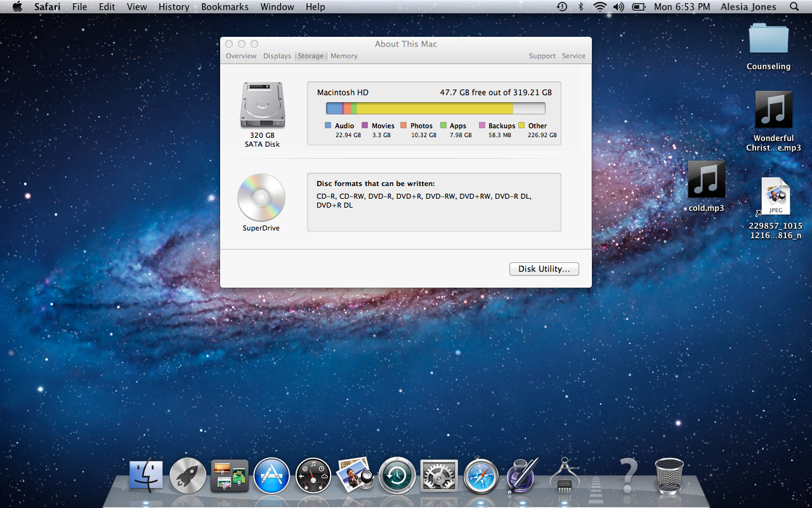Screen dimensions: 812x508
Task: Click the '320 GB SATA Disk' label
Action: coord(262,140)
